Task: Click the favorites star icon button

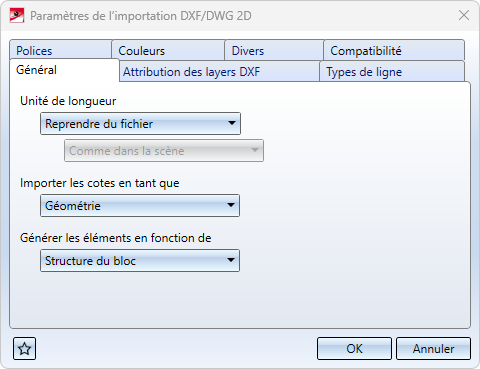Action: [24, 349]
